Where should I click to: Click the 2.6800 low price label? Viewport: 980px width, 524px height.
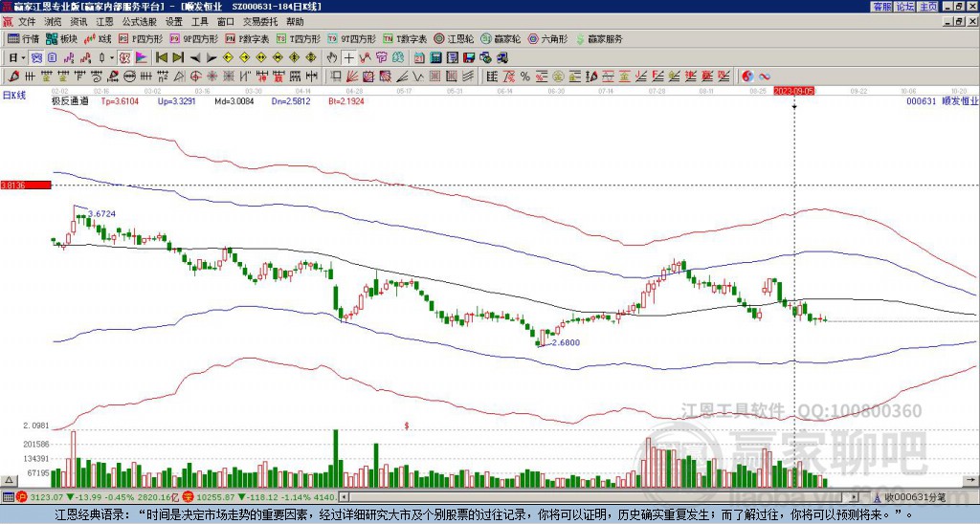click(566, 342)
